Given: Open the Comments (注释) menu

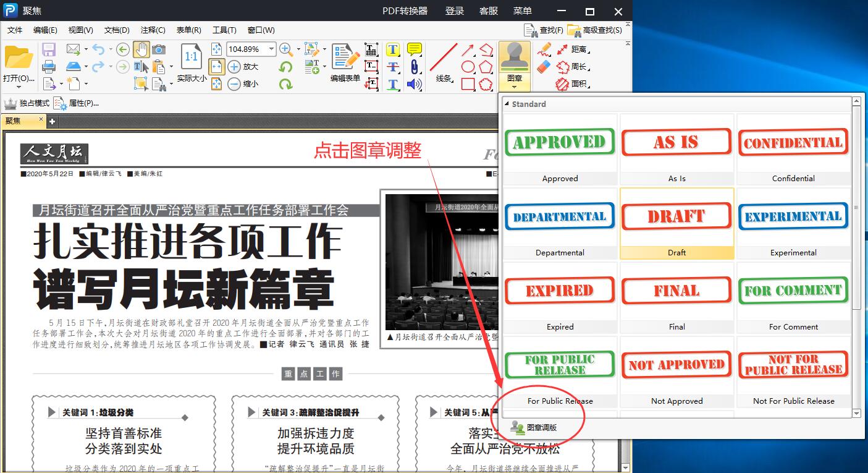Looking at the screenshot, I should click(x=153, y=30).
